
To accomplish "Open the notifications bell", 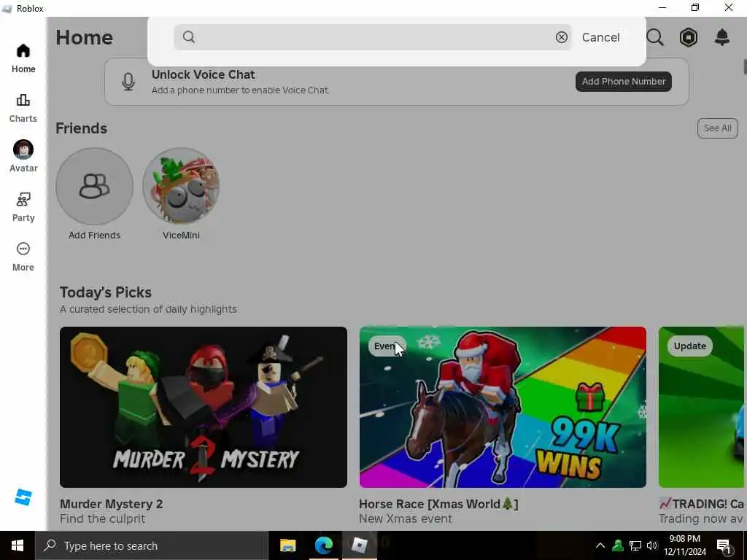I will click(x=722, y=37).
